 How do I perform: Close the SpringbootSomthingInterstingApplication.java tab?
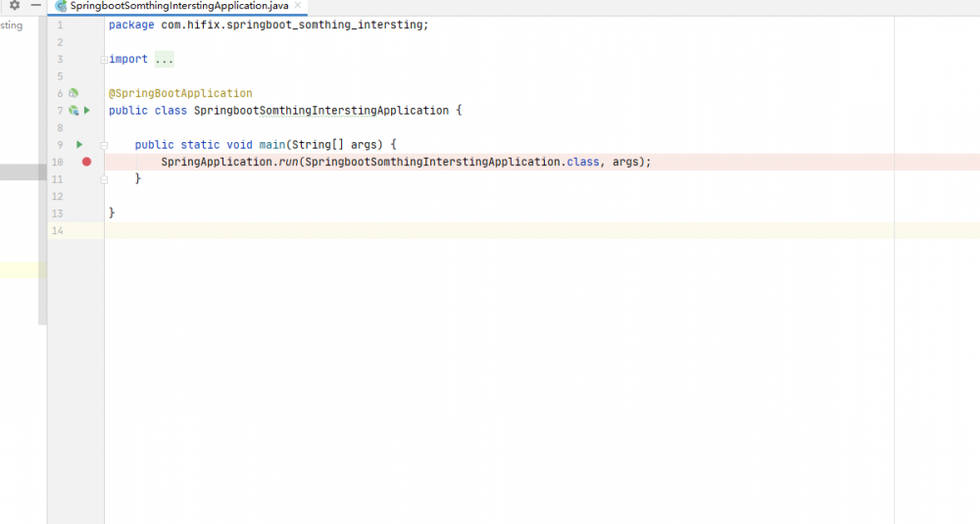(298, 6)
